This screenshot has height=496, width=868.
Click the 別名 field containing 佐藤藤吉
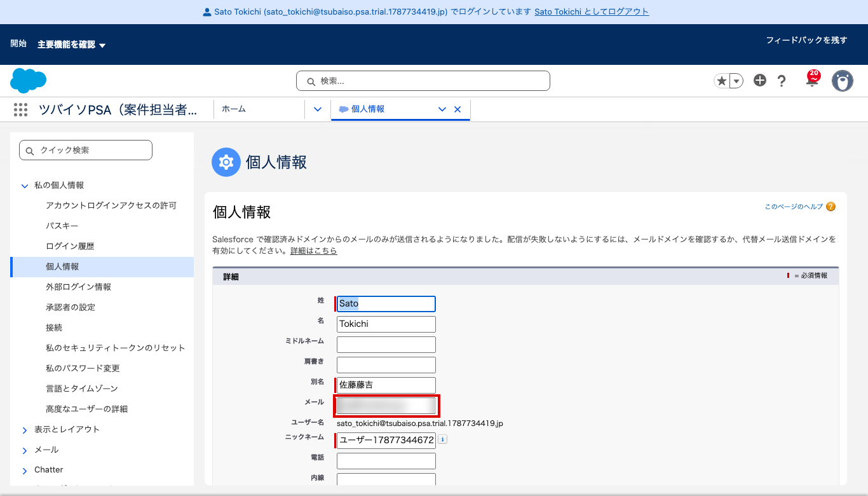(x=386, y=385)
